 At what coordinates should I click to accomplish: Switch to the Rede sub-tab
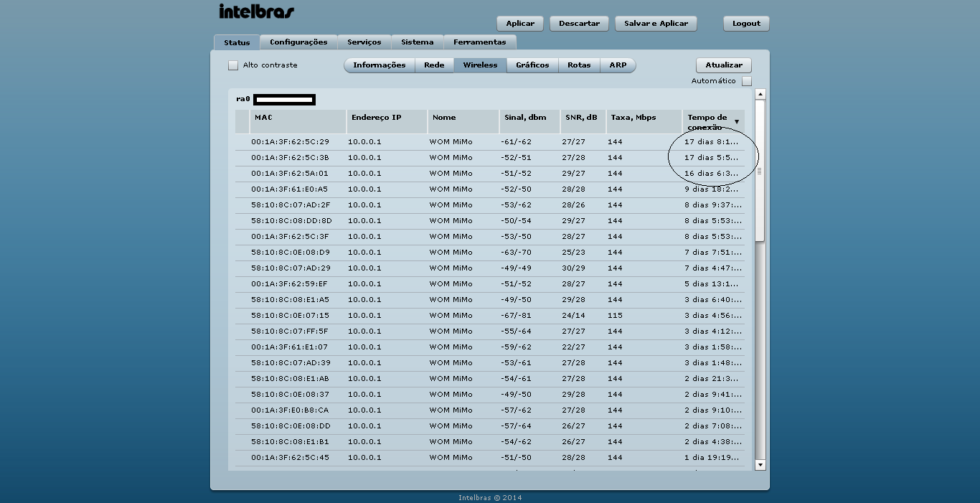[x=434, y=65]
